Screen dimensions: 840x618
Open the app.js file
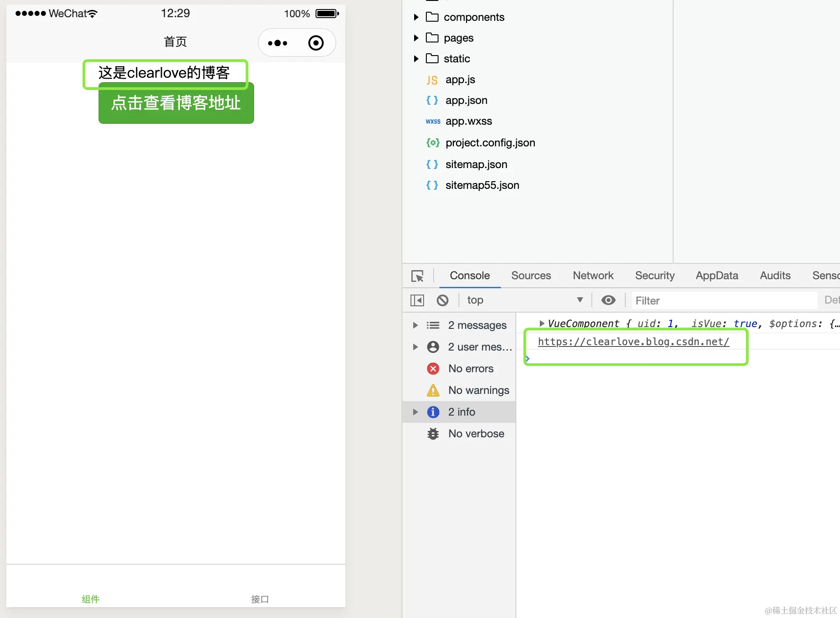[460, 80]
